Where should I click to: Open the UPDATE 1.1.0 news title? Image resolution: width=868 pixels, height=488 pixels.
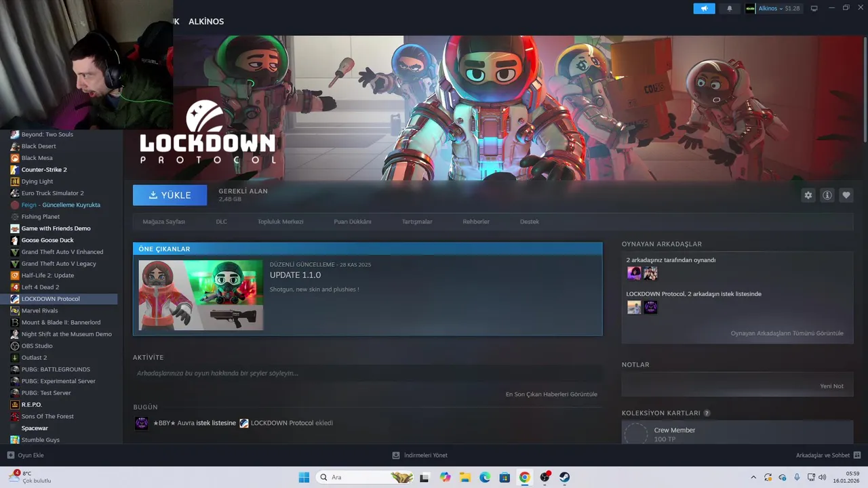click(295, 275)
